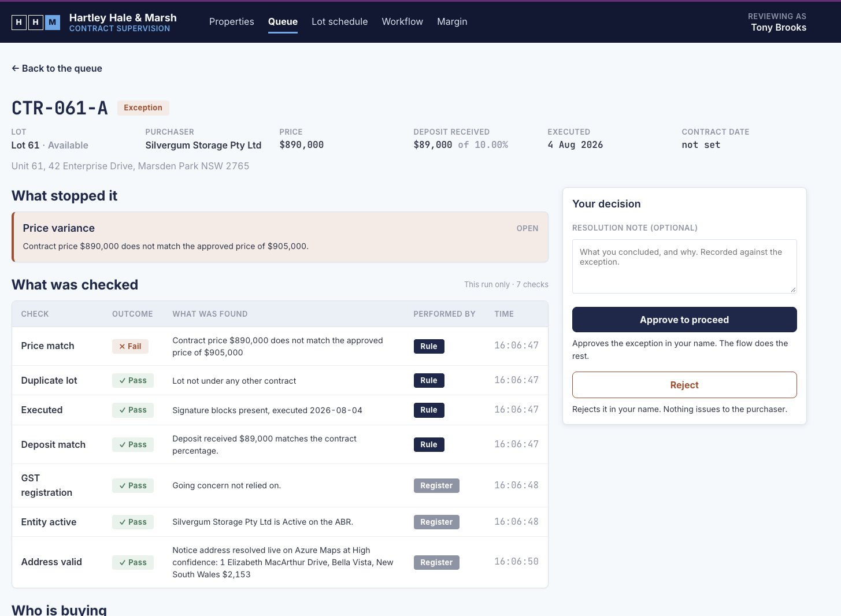Click the Register badge in GST registration row
This screenshot has height=616, width=841.
[436, 485]
